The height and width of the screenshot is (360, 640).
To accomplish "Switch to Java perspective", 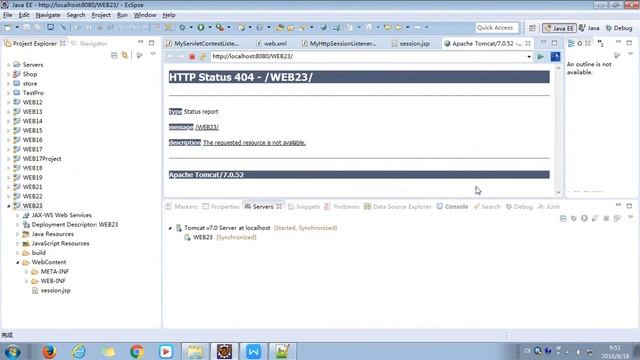I will [x=589, y=28].
